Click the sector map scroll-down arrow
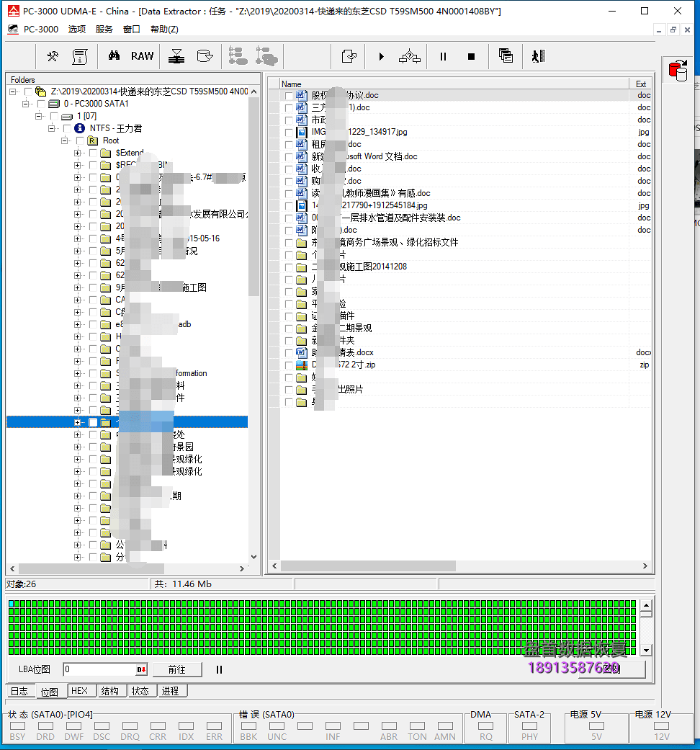700x750 pixels. 647,650
